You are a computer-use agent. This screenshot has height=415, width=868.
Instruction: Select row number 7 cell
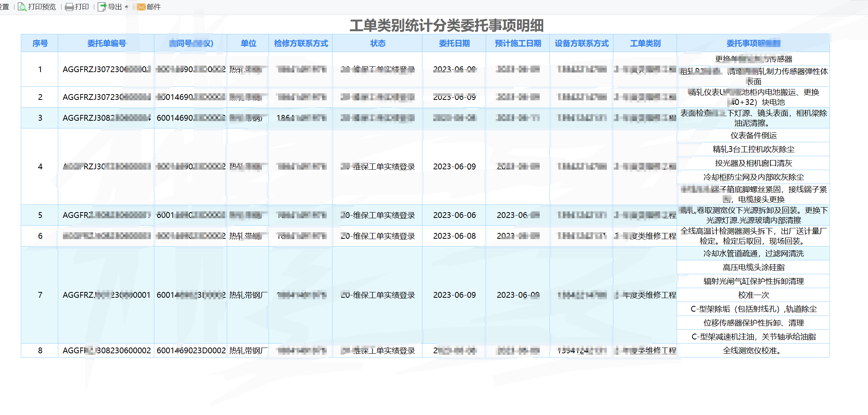pos(40,295)
